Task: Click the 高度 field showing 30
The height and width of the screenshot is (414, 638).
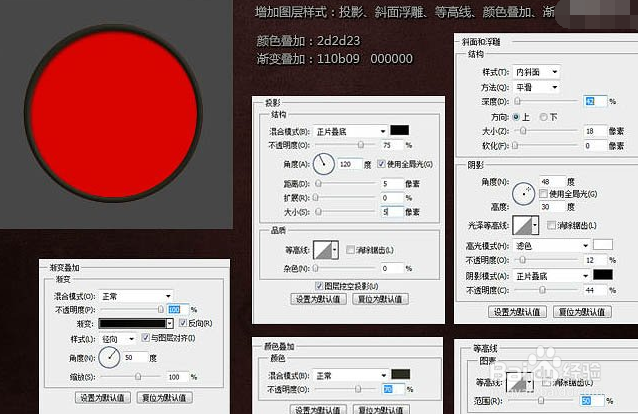Action: (x=552, y=207)
